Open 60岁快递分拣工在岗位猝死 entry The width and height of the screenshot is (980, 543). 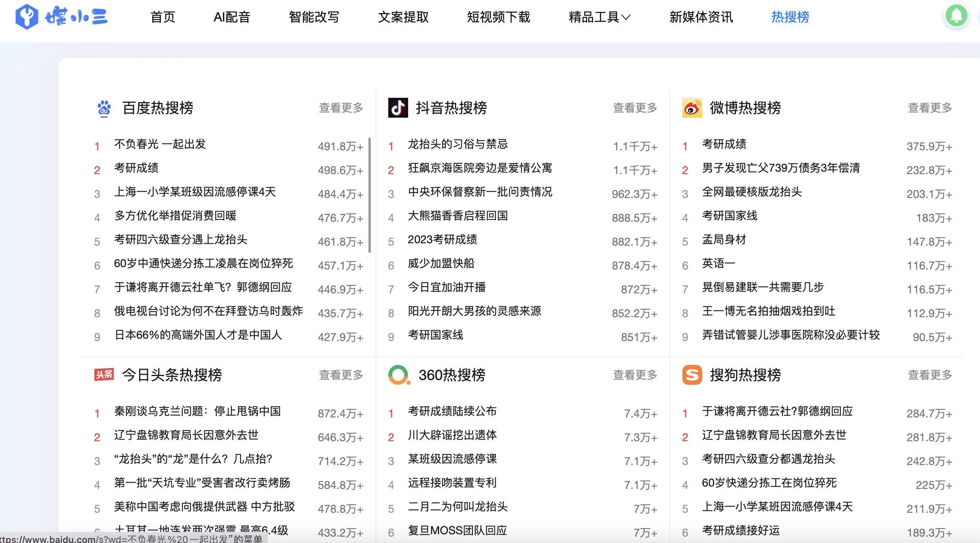coord(769,483)
